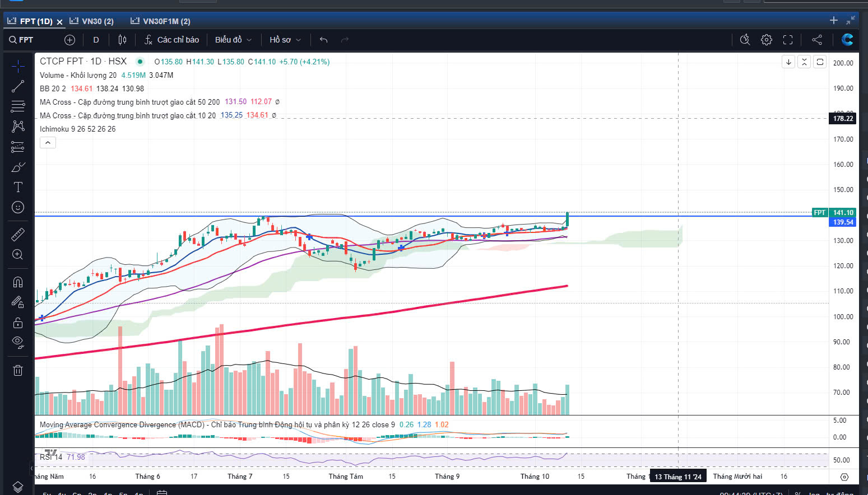Select the MA Cross 50 200 legend
This screenshot has height=495, width=868.
[129, 102]
